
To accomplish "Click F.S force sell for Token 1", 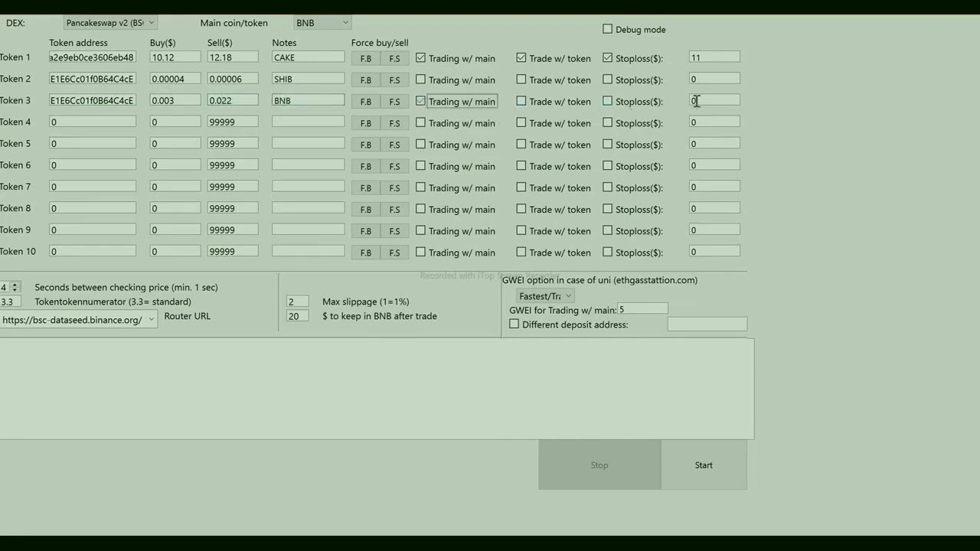I will [x=394, y=58].
